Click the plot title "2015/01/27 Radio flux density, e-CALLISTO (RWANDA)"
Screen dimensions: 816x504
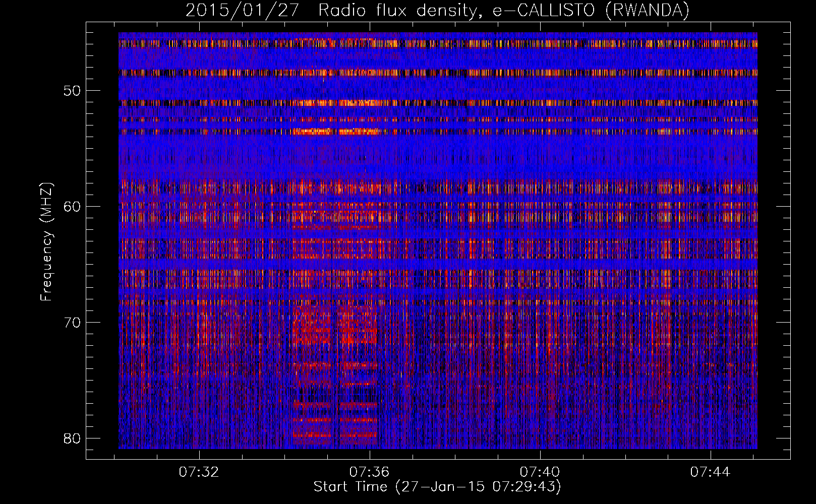click(437, 11)
